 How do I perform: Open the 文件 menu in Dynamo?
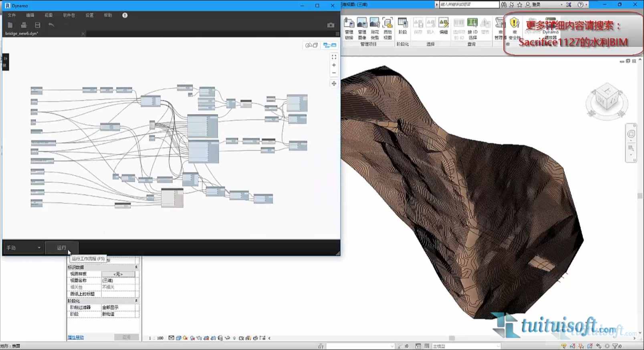tap(12, 15)
